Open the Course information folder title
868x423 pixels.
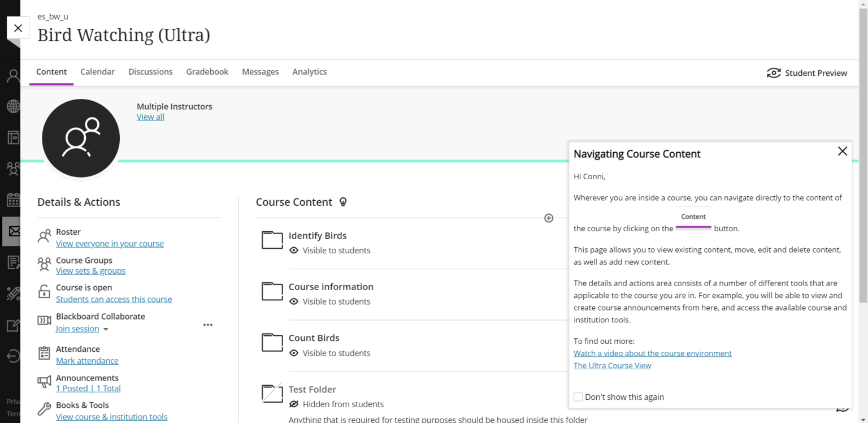coord(331,287)
